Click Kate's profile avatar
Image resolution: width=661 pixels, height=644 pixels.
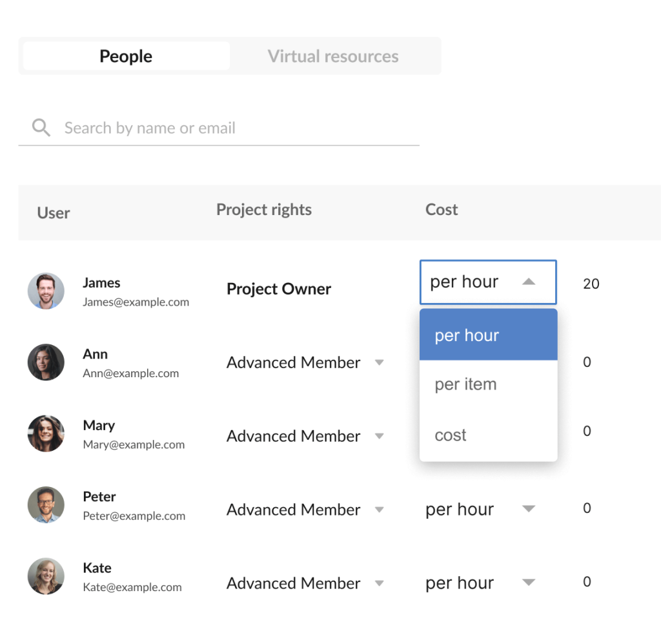(46, 576)
